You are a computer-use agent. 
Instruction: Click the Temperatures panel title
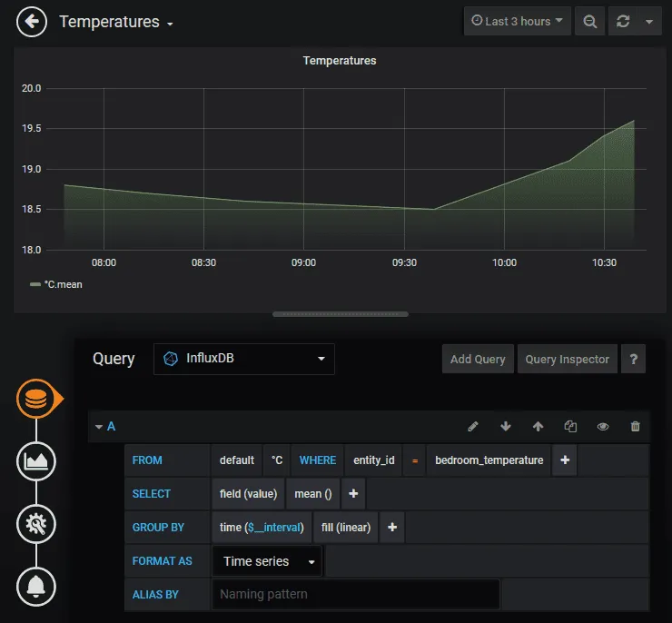(x=340, y=61)
